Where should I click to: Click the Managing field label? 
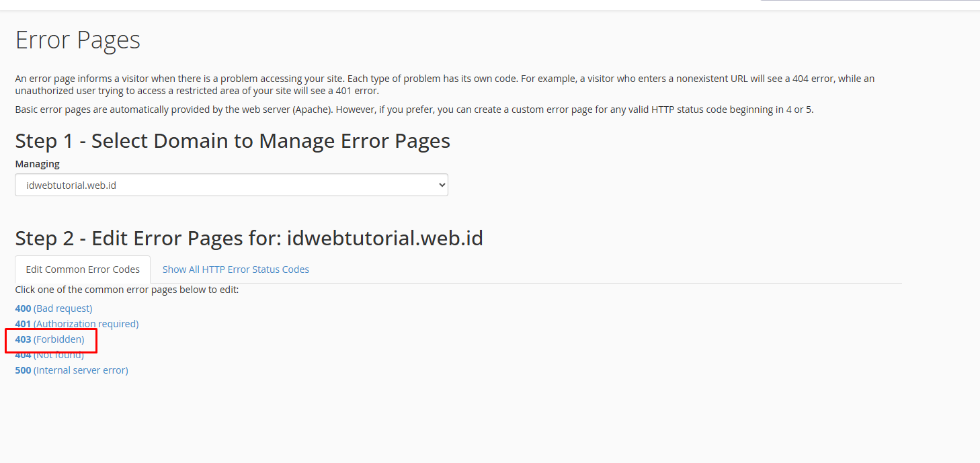(x=37, y=164)
